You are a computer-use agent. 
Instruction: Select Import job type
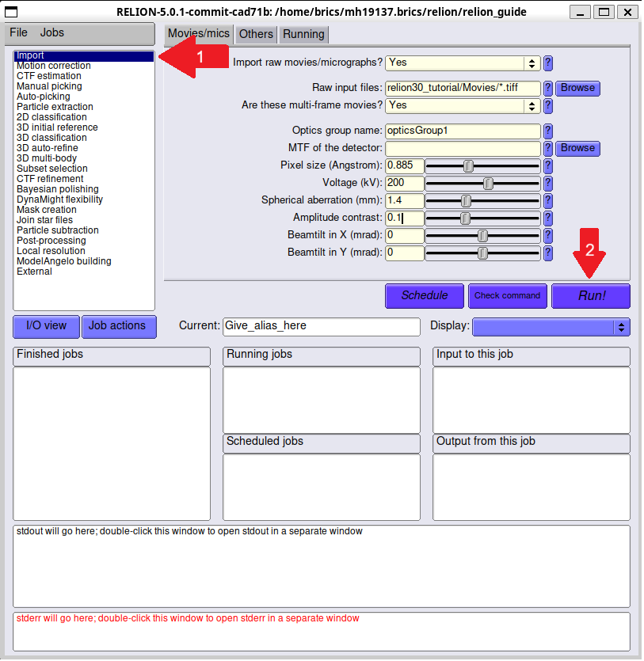(84, 55)
